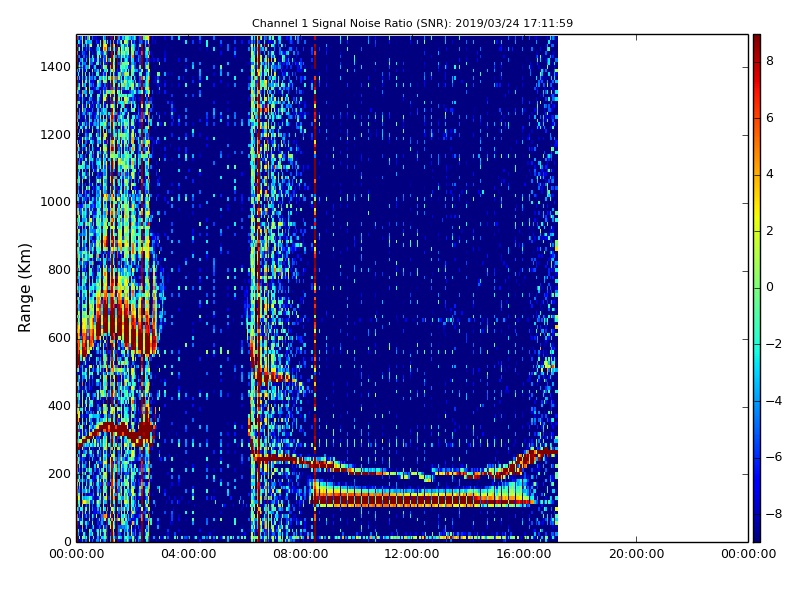Click the 16:00:00 time axis label
The image size is (800, 600).
coord(524,554)
